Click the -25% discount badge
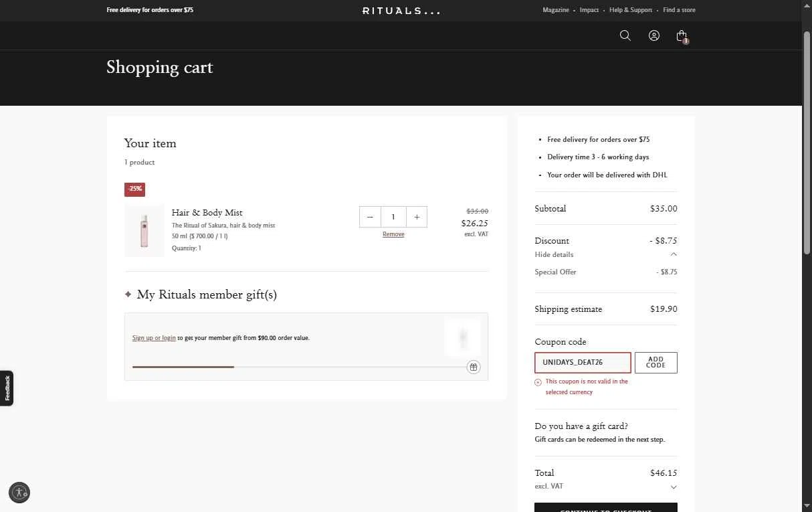 coord(134,189)
